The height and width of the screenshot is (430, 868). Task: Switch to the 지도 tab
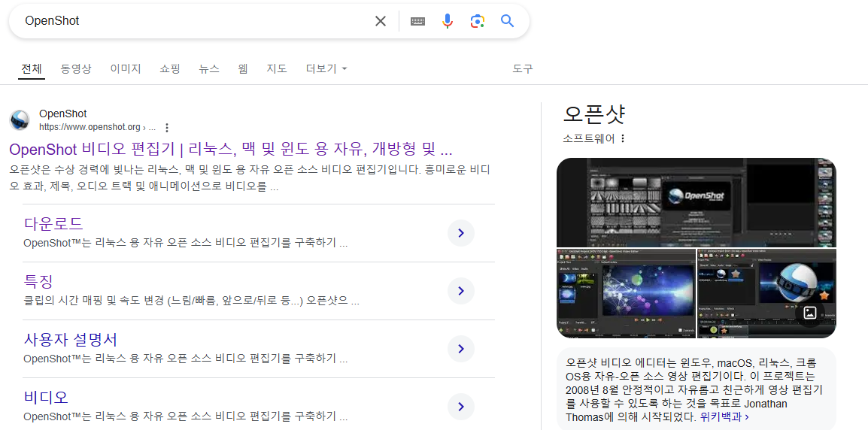[x=277, y=68]
